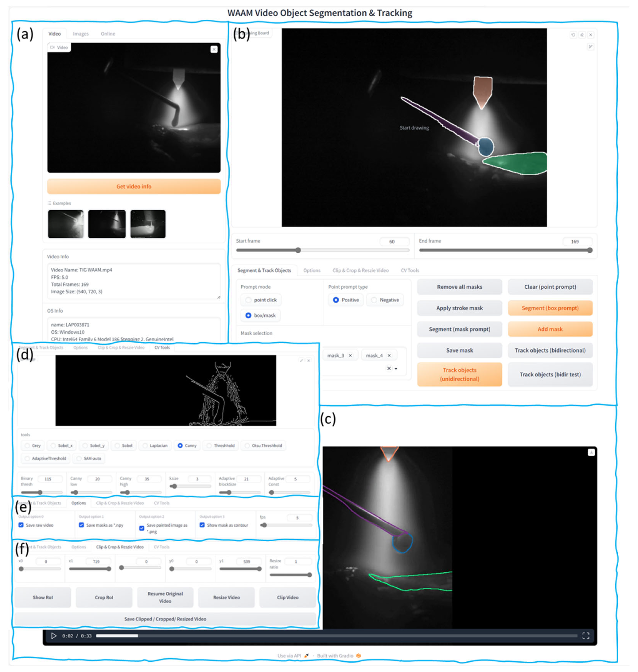The width and height of the screenshot is (638, 672).
Task: Click the End frame slider handle
Action: (x=590, y=250)
